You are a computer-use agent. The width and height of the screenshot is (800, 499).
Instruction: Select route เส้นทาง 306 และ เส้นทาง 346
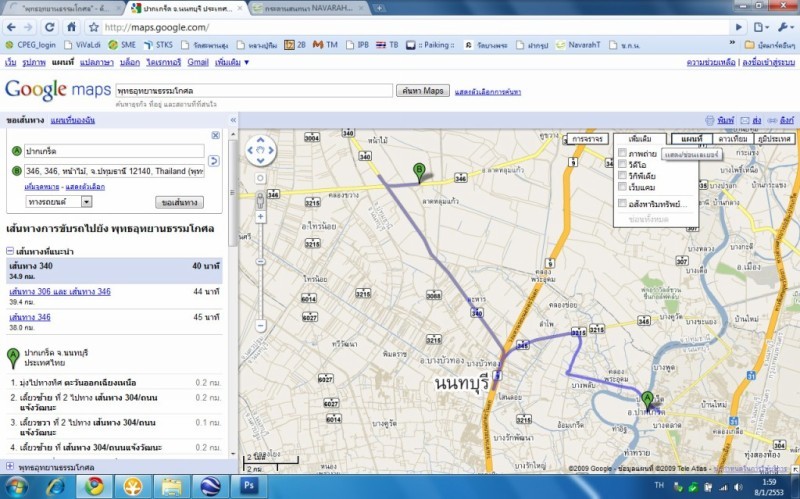click(60, 292)
